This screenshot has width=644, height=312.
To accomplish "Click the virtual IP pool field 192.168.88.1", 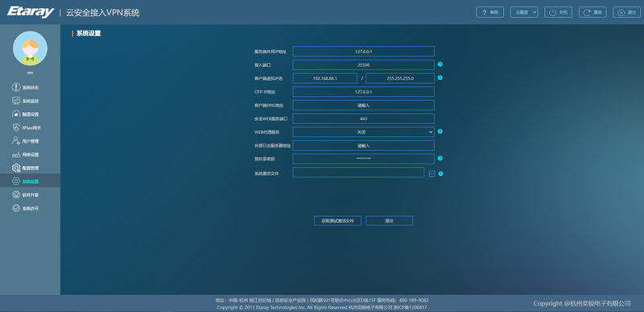I will 325,78.
